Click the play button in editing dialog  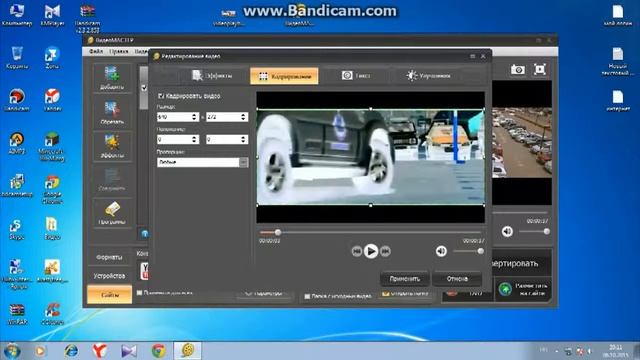(371, 251)
